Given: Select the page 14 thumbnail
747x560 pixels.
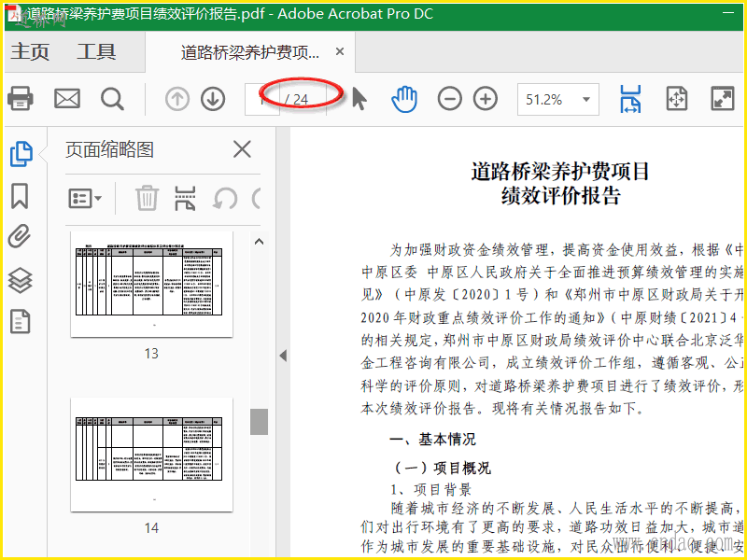Looking at the screenshot, I should coord(151,455).
